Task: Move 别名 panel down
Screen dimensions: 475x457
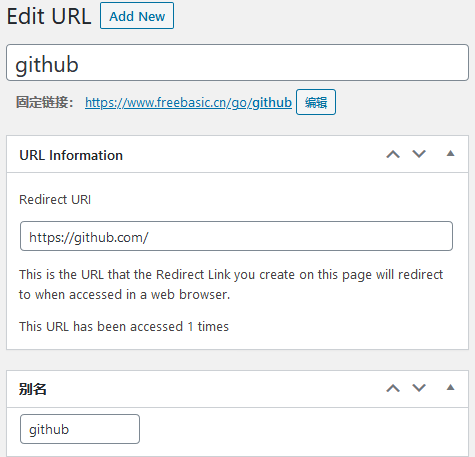Action: coord(419,388)
